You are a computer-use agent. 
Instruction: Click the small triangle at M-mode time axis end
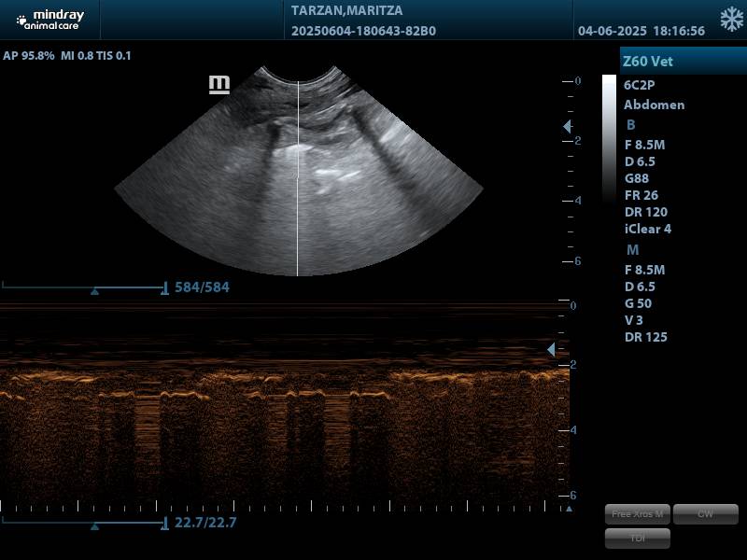[568, 509]
